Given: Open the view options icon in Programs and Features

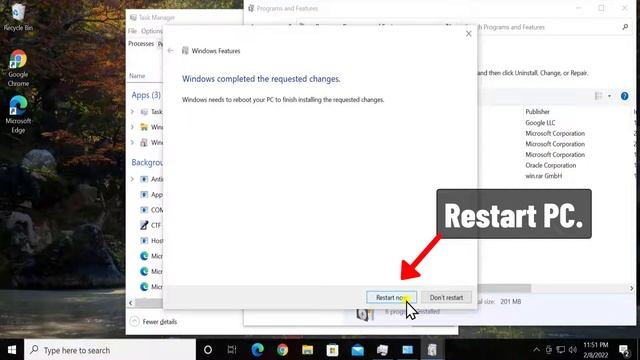Looking at the screenshot, I should (599, 96).
